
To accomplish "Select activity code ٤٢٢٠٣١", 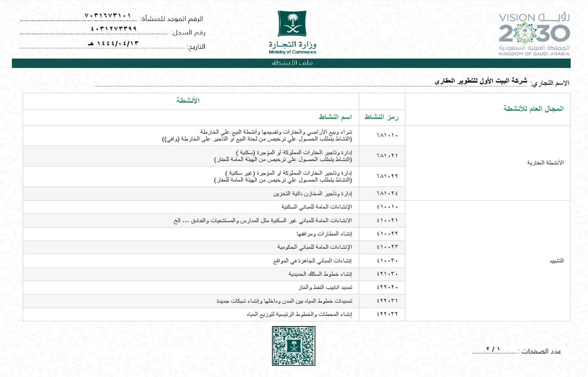I will [387, 301].
